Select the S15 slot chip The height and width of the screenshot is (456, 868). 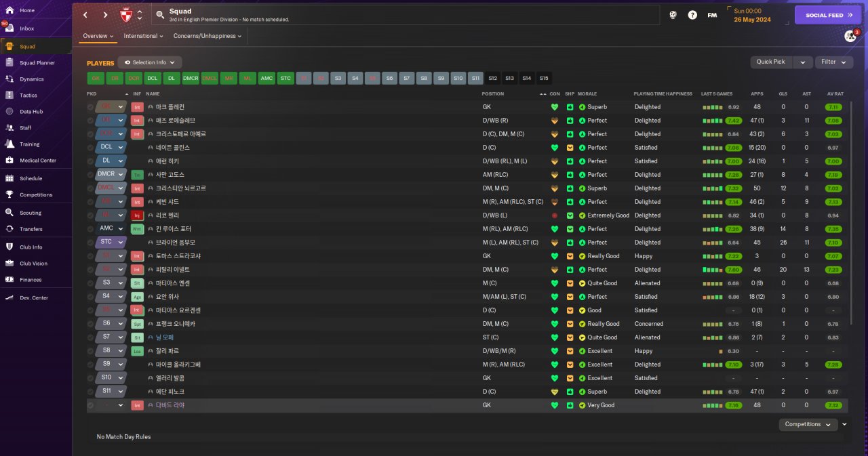point(544,78)
